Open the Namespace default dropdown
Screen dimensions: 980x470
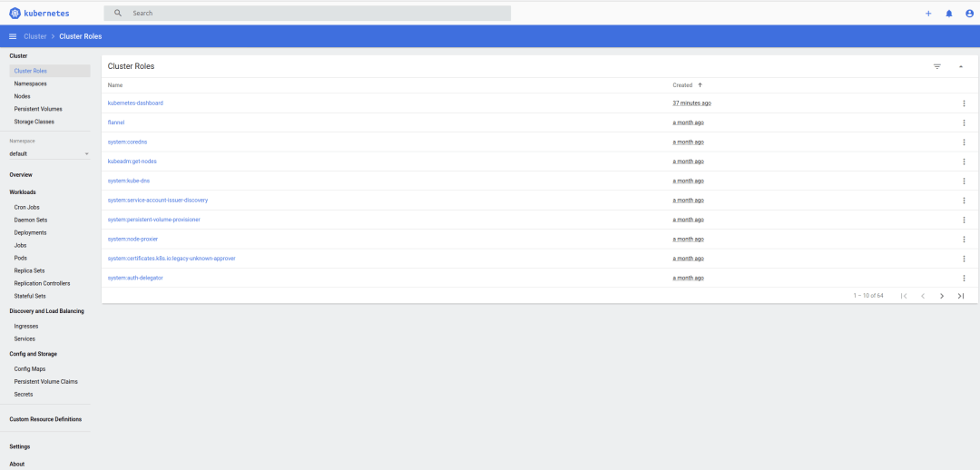pyautogui.click(x=49, y=153)
